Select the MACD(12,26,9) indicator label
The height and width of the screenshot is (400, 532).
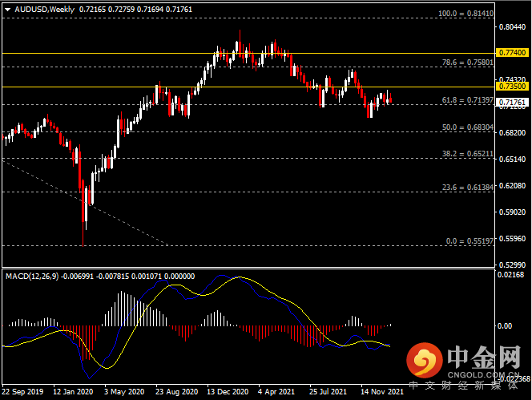[x=32, y=277]
